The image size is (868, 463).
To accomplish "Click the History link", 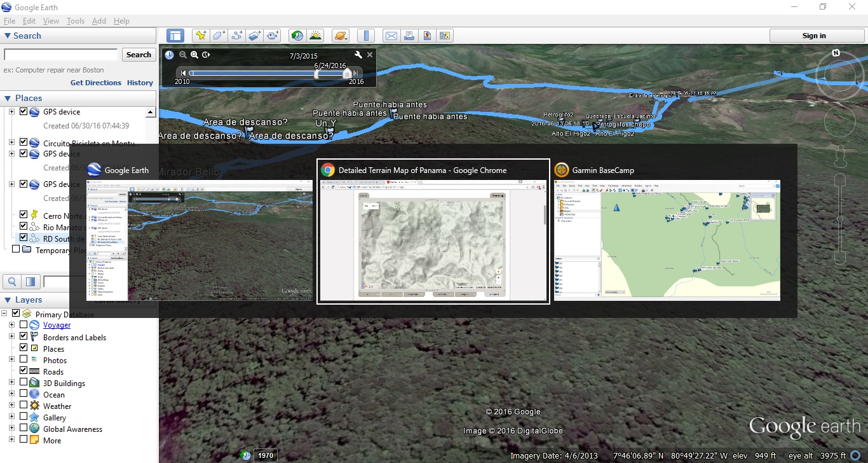I will pyautogui.click(x=140, y=83).
